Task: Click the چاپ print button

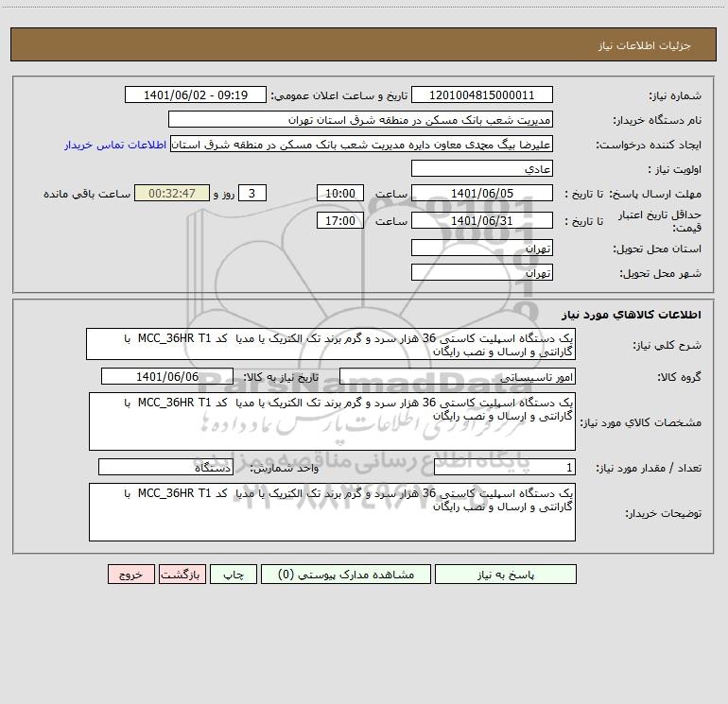Action: click(x=234, y=574)
